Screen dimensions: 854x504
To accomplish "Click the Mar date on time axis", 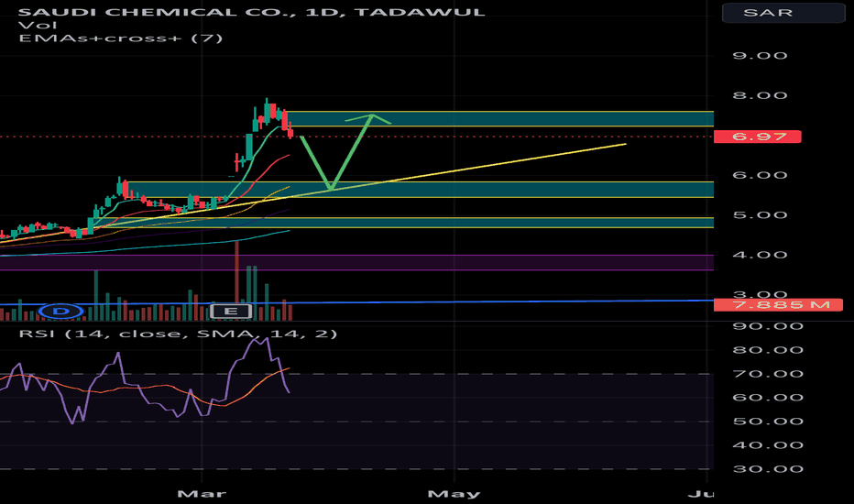I will pos(202,494).
